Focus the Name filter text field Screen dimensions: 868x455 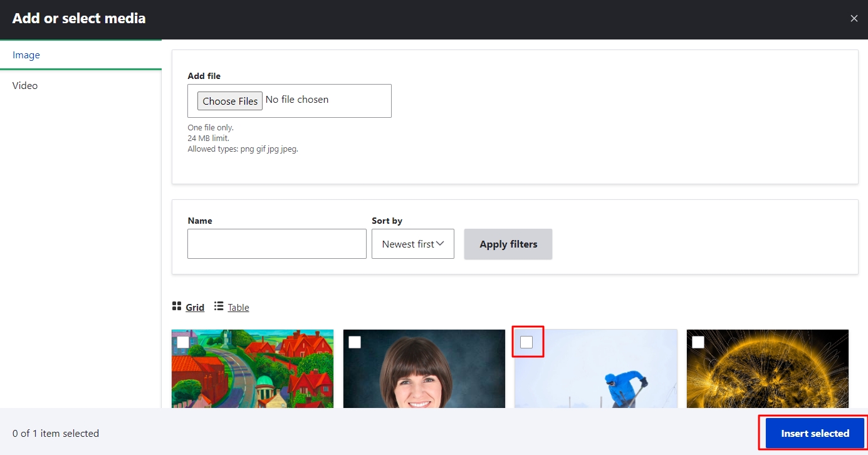[x=277, y=244]
